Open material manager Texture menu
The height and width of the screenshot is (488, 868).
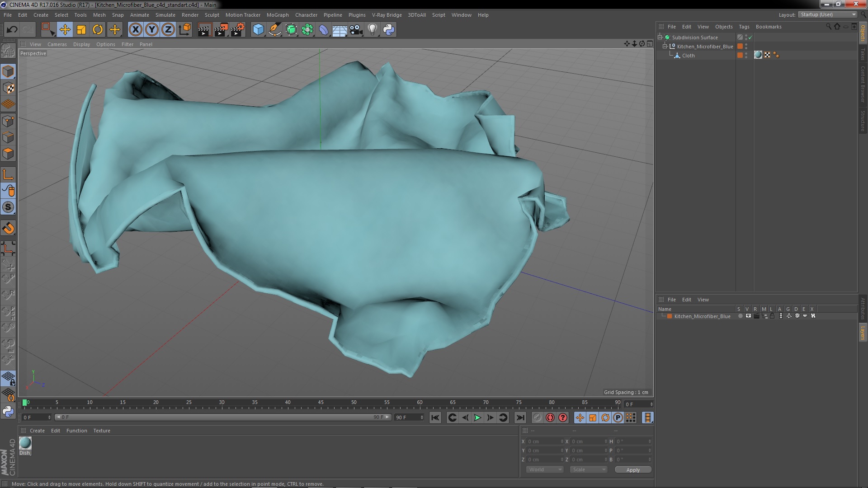[x=102, y=431]
